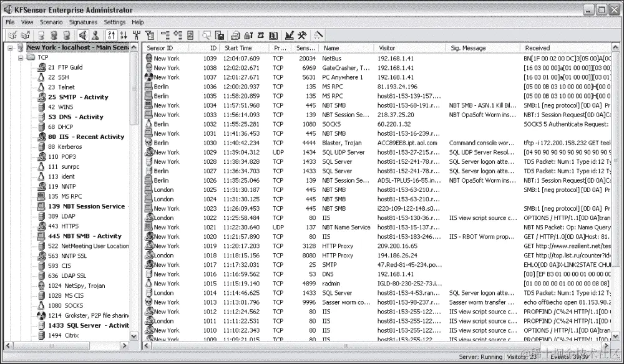
Task: Sort by the Received column header
Action: [565, 48]
